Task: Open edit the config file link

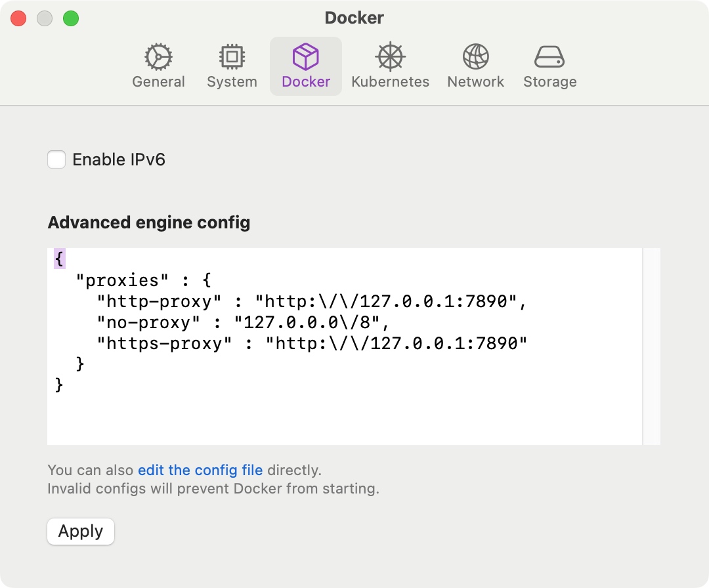Action: point(200,470)
